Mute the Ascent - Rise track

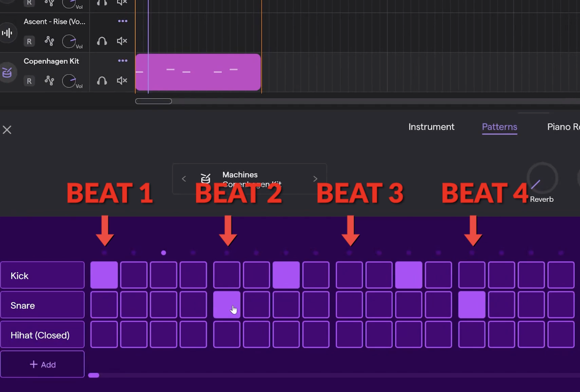coord(122,41)
